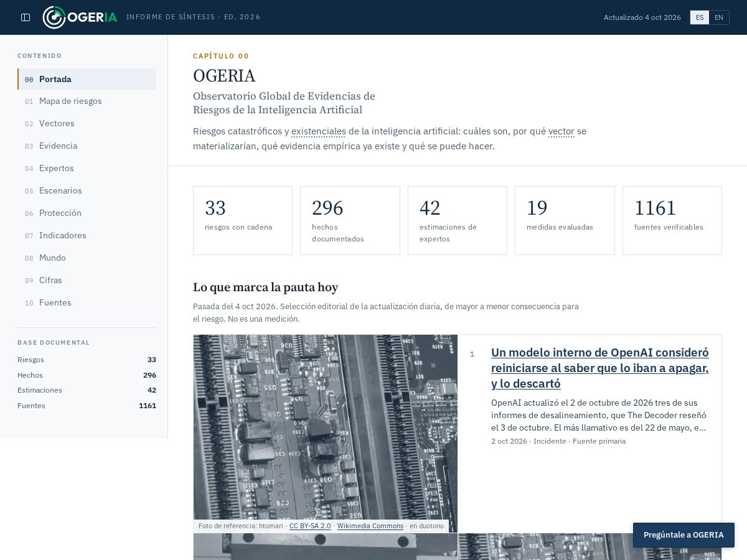The width and height of the screenshot is (747, 560).
Task: Open the OpenAI model headline article
Action: pyautogui.click(x=600, y=368)
